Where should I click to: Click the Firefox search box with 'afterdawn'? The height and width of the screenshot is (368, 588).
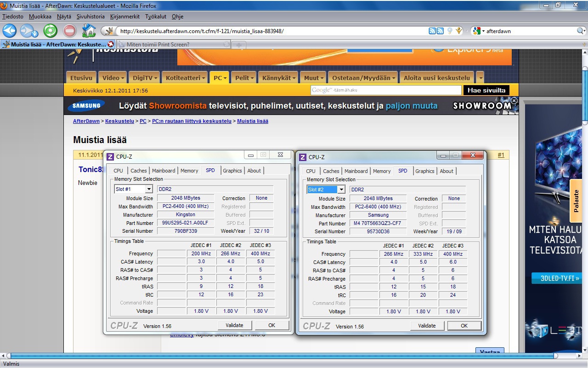pyautogui.click(x=531, y=31)
